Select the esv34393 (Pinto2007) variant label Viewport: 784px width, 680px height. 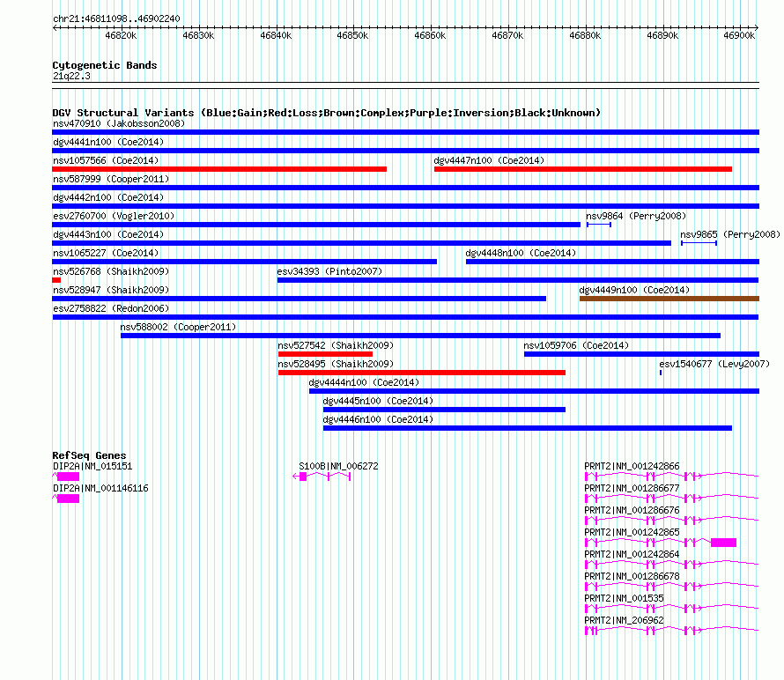[x=329, y=271]
